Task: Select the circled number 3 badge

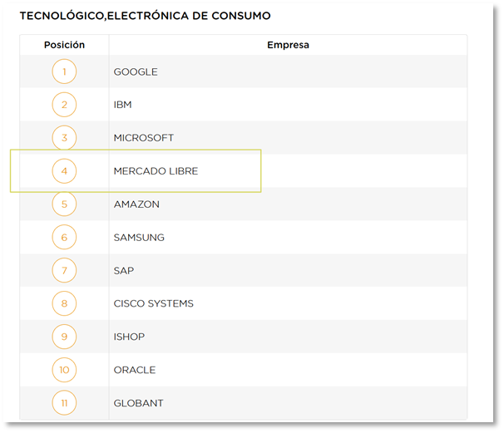Action: [64, 137]
